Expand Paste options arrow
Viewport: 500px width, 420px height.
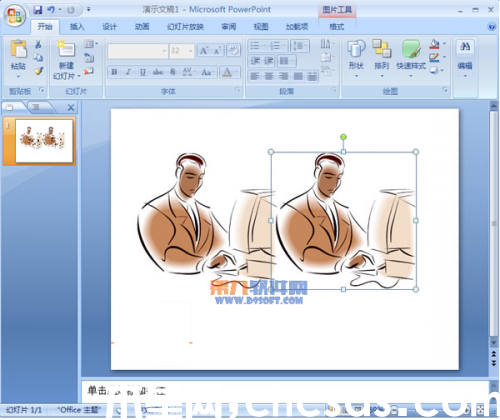pyautogui.click(x=18, y=76)
